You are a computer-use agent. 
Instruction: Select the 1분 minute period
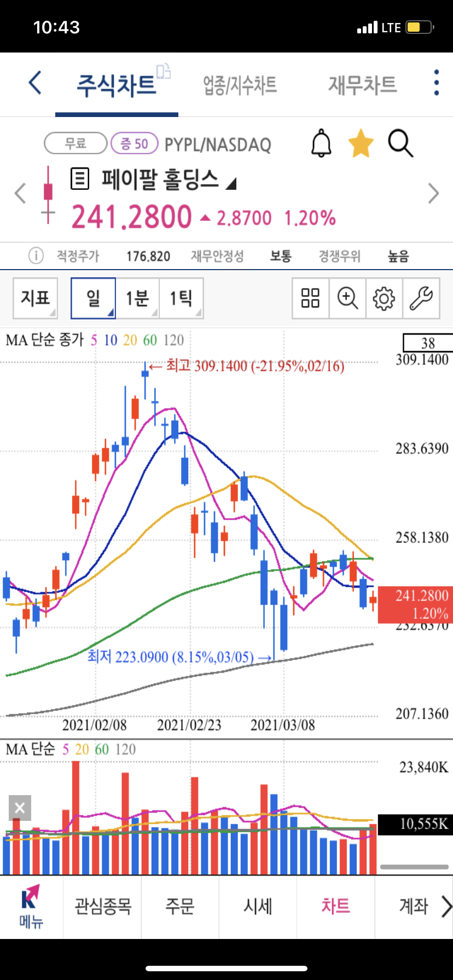click(137, 298)
